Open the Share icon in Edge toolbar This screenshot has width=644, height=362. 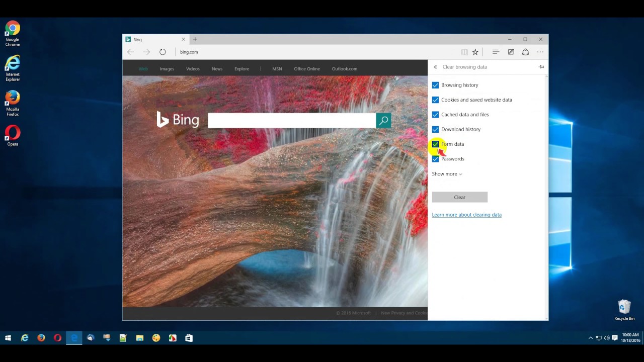click(525, 52)
